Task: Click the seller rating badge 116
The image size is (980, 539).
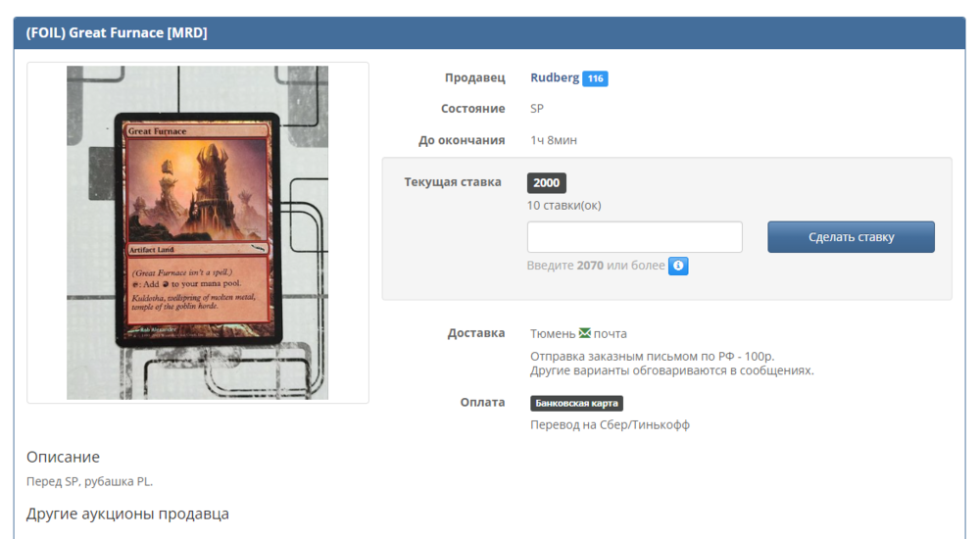Action: (595, 78)
